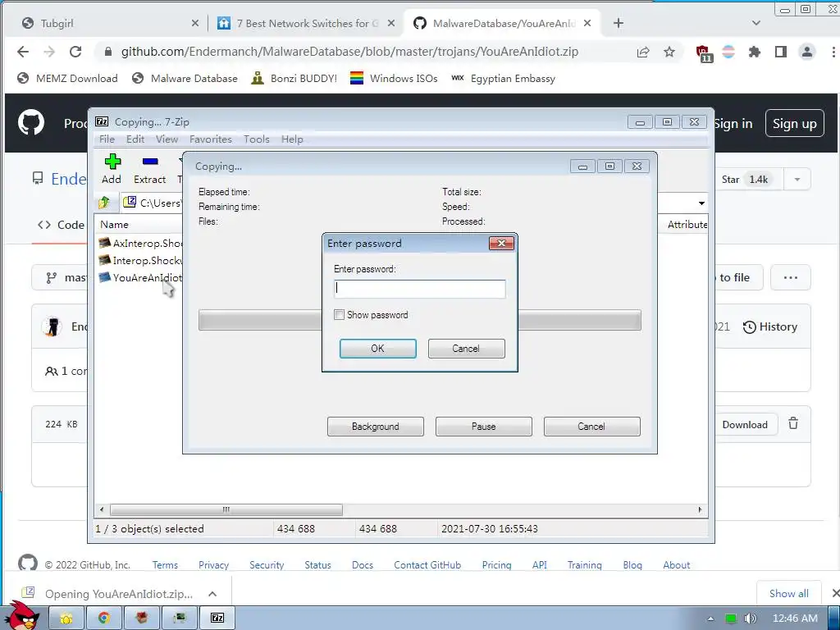The height and width of the screenshot is (630, 840).
Task: Open the Bonzi BUDDY! bookmark
Action: (294, 78)
